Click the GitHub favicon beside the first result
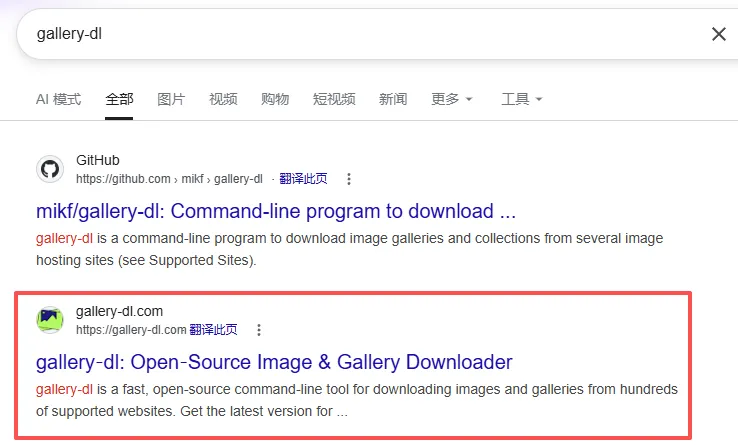Viewport: 738px width, 445px height. (50, 169)
